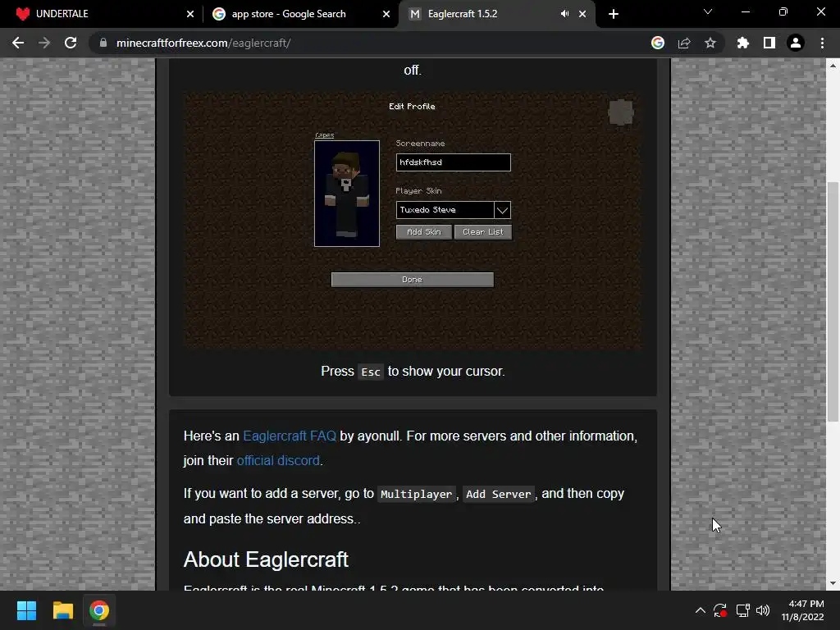The image size is (840, 630).
Task: Click Done in Edit Profile
Action: 412,280
